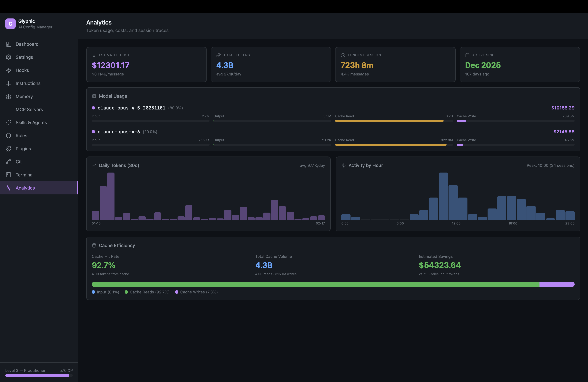
Task: Switch to the Dashboard section
Action: 27,44
